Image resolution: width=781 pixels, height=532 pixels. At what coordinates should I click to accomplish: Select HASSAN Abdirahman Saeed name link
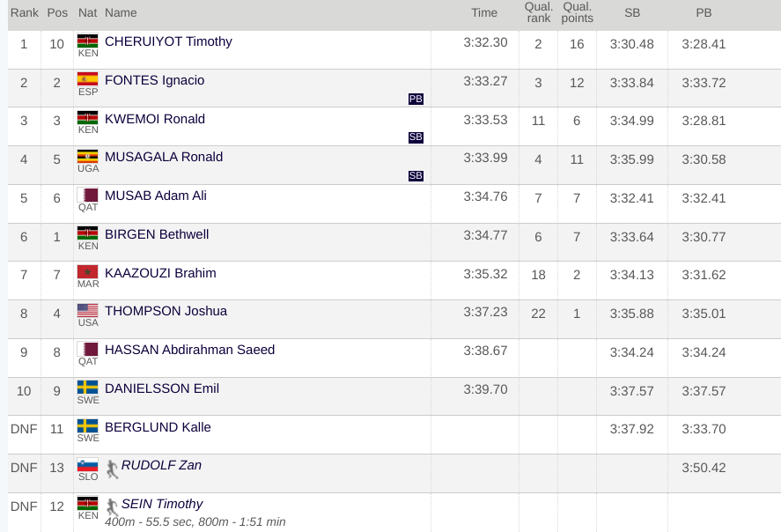190,350
